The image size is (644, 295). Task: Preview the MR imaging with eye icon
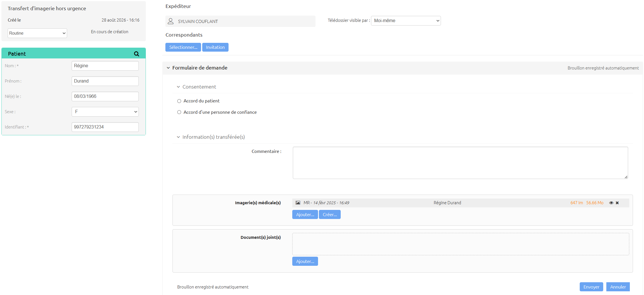[x=611, y=203]
